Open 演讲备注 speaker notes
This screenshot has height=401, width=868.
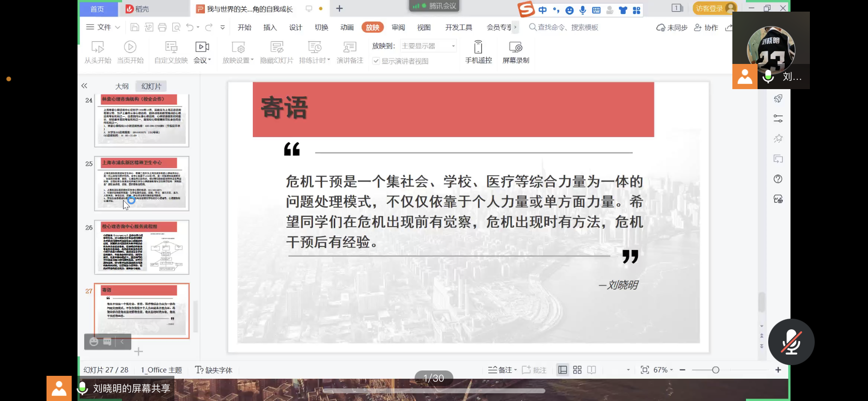(350, 47)
